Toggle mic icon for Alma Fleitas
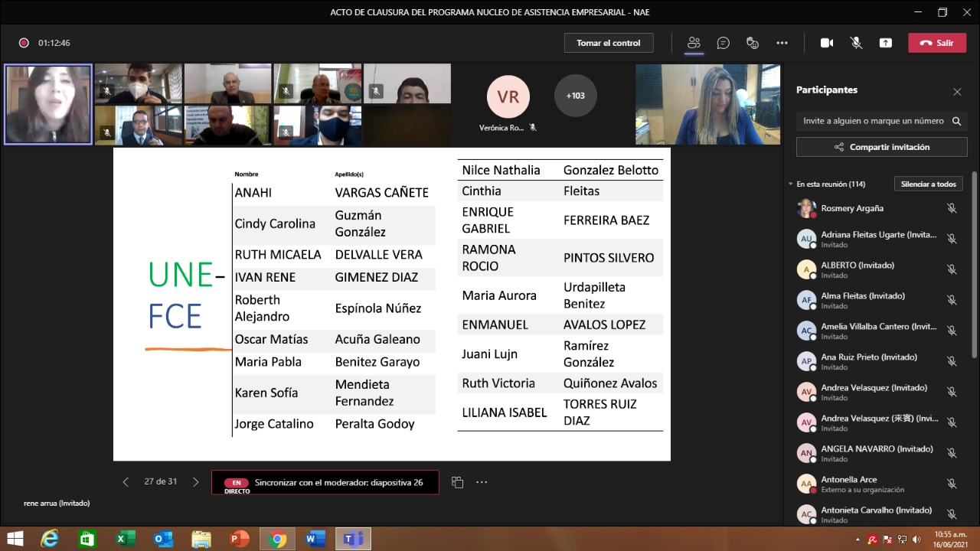 (952, 300)
